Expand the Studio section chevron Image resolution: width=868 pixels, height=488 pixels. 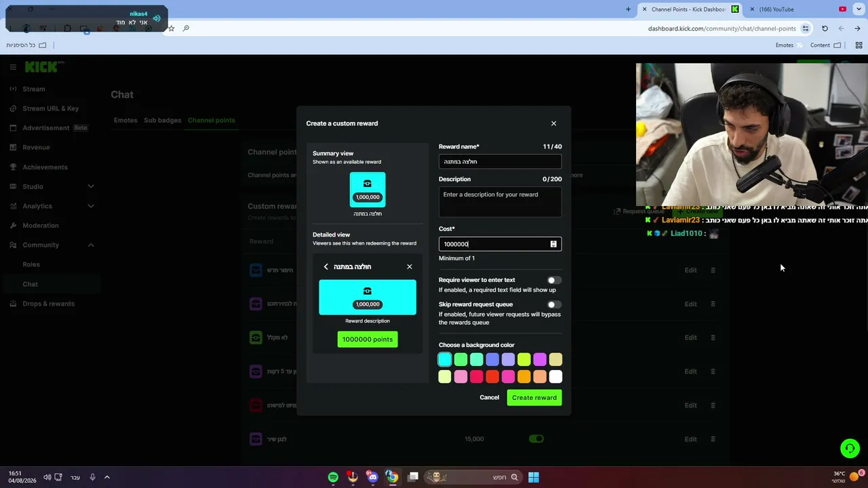click(91, 186)
